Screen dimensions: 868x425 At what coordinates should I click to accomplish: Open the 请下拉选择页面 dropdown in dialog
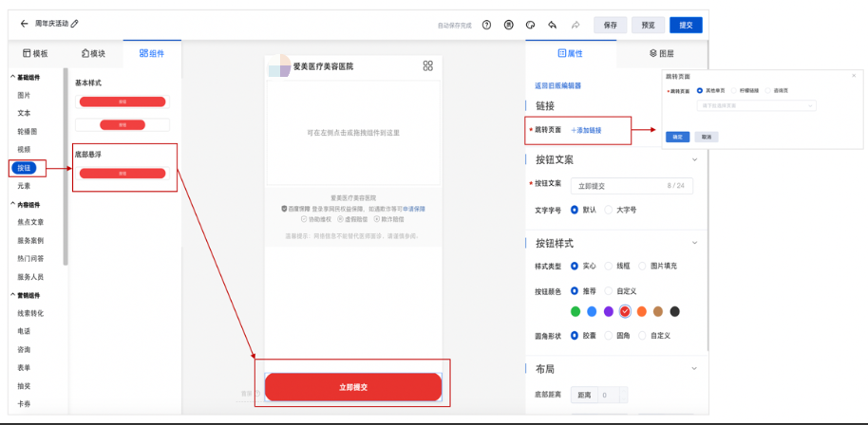click(756, 105)
